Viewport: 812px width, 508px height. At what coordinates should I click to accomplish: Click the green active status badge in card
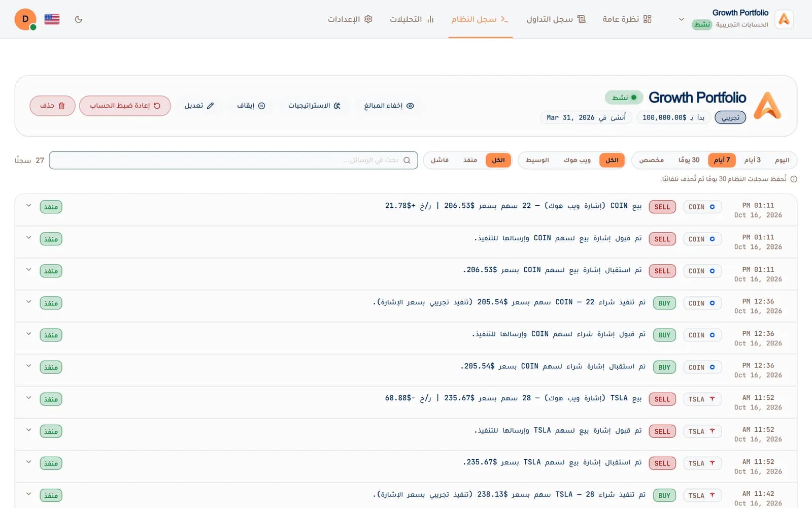pos(624,98)
